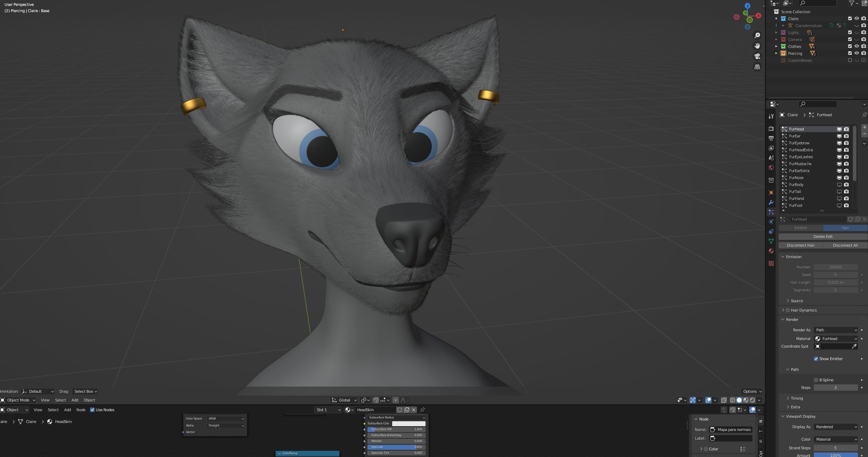Enable the B-Spline checkbox
868x457 pixels.
816,380
